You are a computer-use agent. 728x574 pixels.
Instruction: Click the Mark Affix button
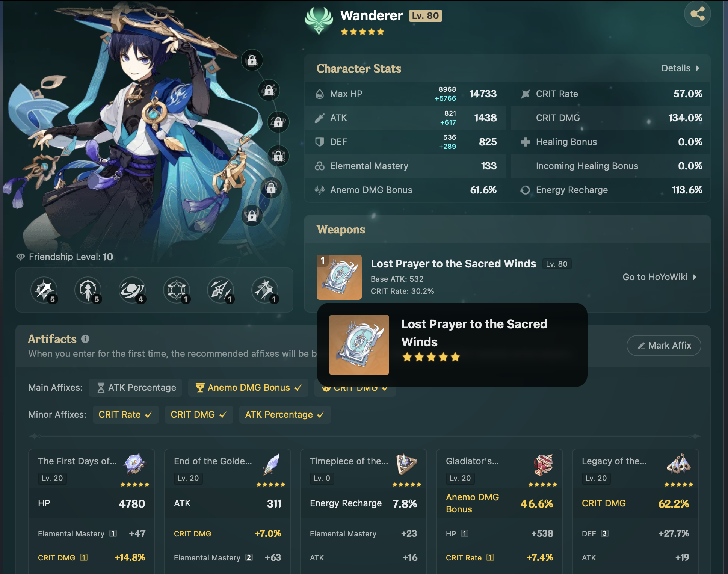point(664,346)
